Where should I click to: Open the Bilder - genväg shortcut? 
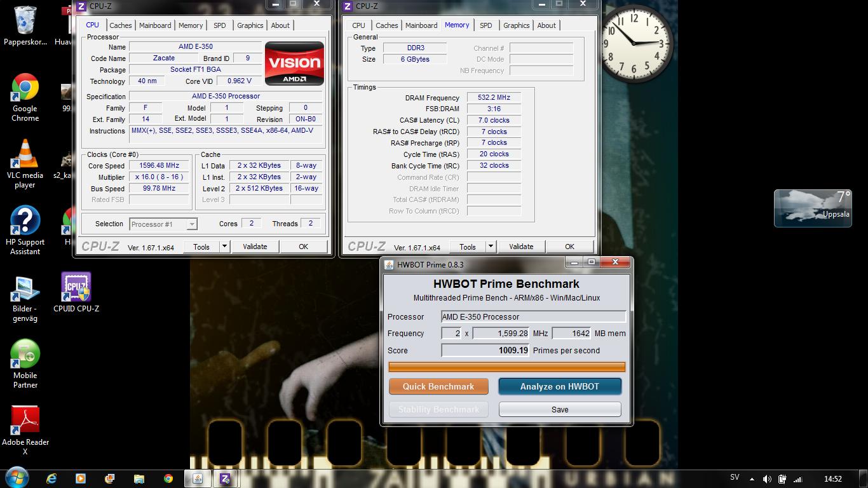25,299
